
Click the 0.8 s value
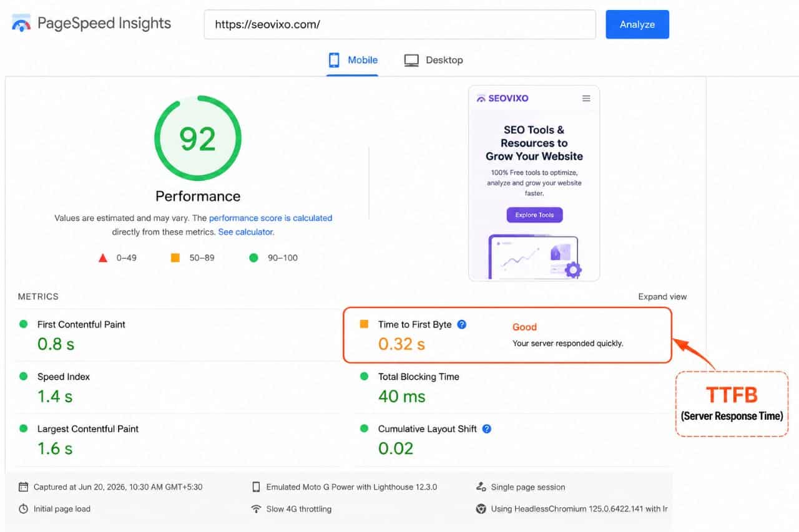point(56,344)
